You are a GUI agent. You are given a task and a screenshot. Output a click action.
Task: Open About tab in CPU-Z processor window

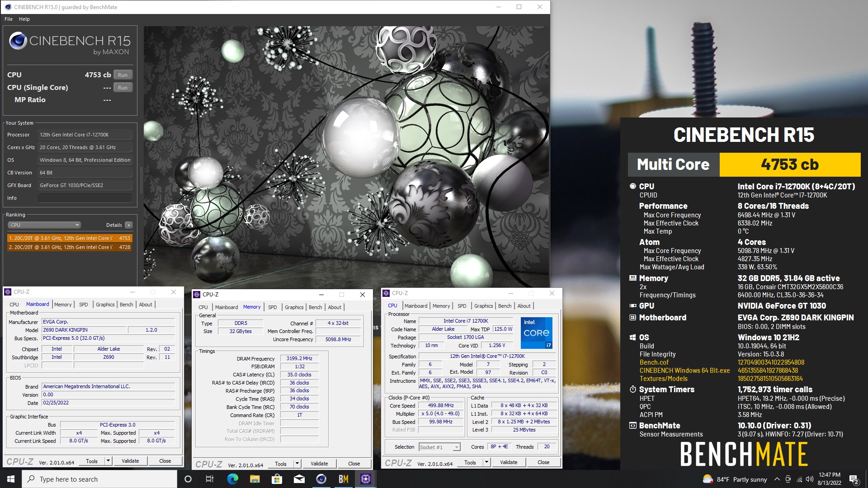click(x=524, y=306)
